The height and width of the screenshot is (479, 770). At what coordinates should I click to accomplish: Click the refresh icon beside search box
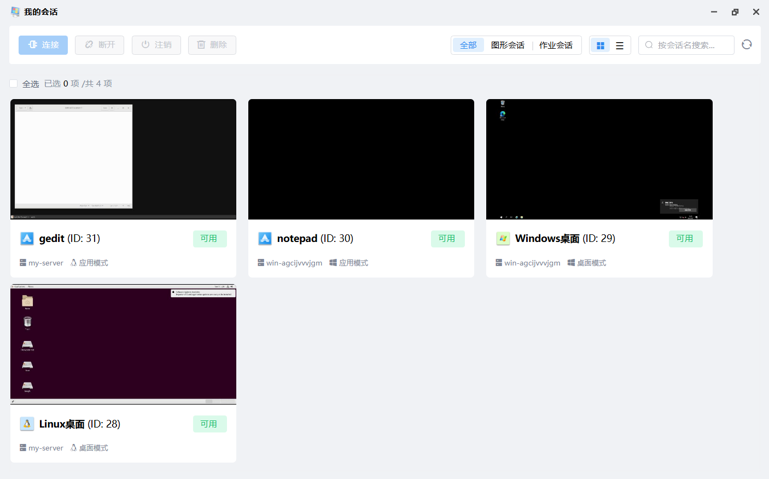tap(746, 45)
